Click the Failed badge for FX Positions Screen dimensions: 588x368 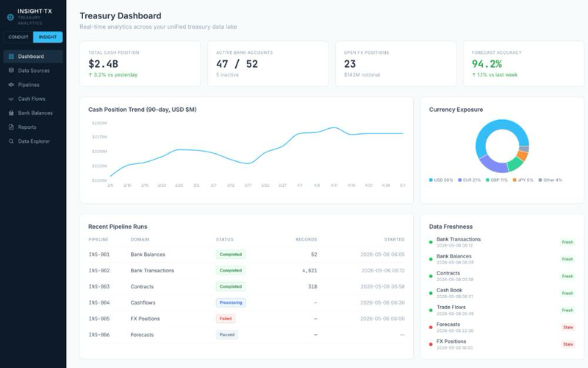(226, 319)
